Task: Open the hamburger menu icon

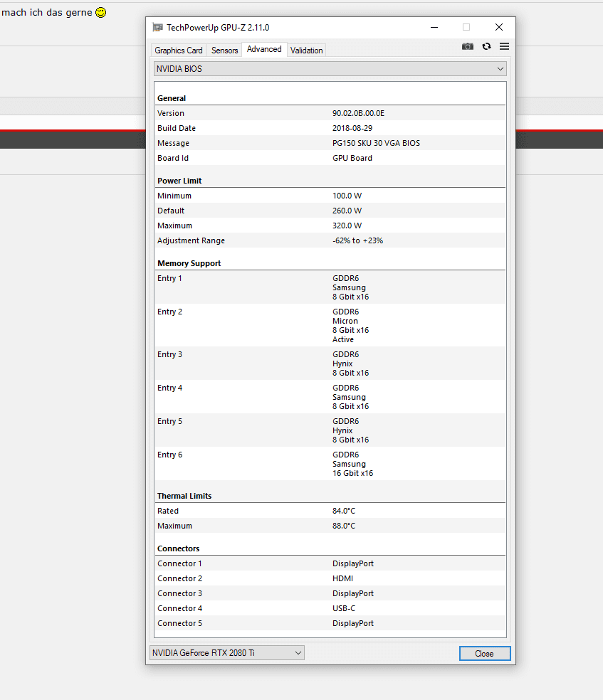Action: pyautogui.click(x=504, y=46)
